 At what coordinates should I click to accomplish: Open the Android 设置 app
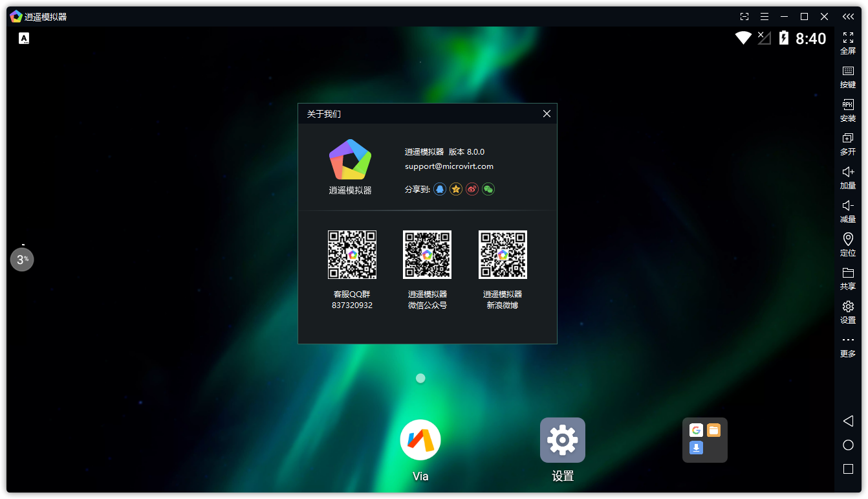pyautogui.click(x=563, y=440)
